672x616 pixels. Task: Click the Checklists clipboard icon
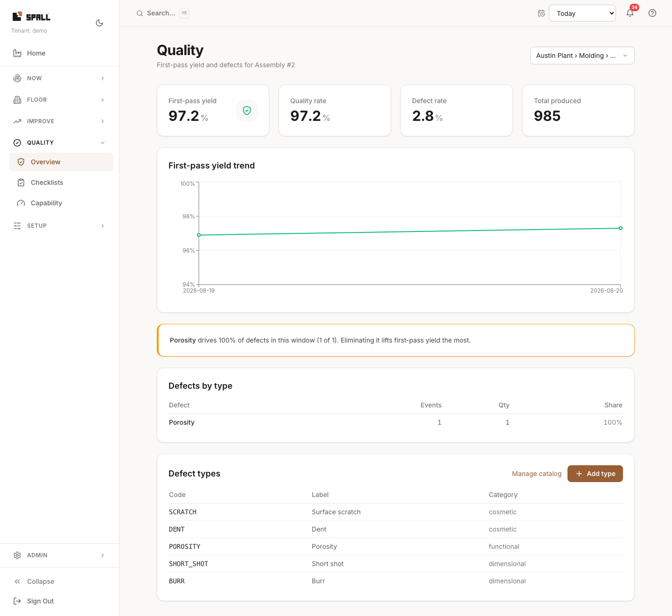(21, 182)
